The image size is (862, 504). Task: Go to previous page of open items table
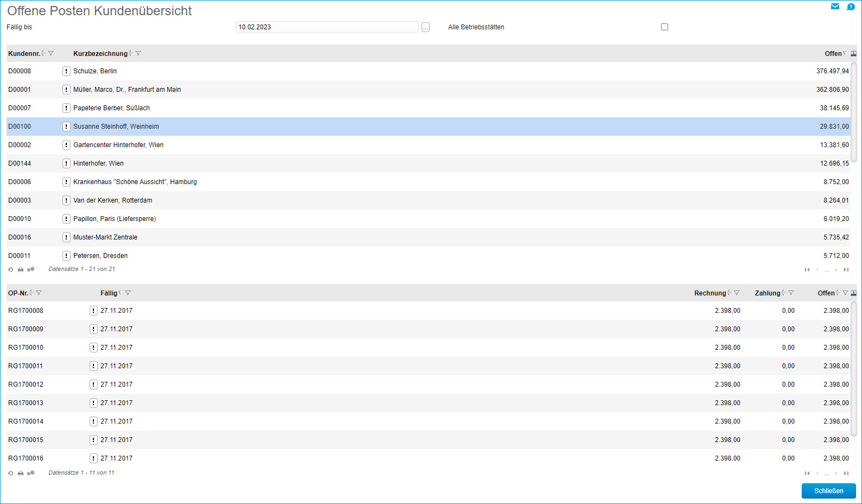(x=817, y=473)
